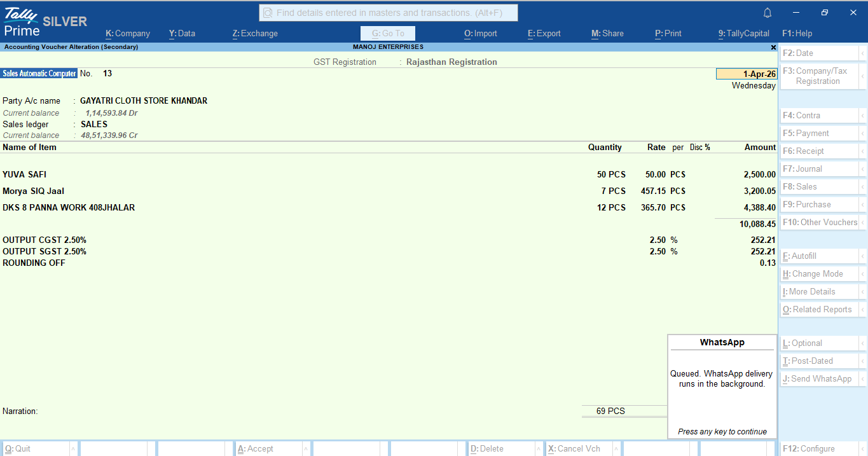Viewport: 868px width, 456px height.
Task: Click the search box magnifier icon
Action: coord(268,13)
